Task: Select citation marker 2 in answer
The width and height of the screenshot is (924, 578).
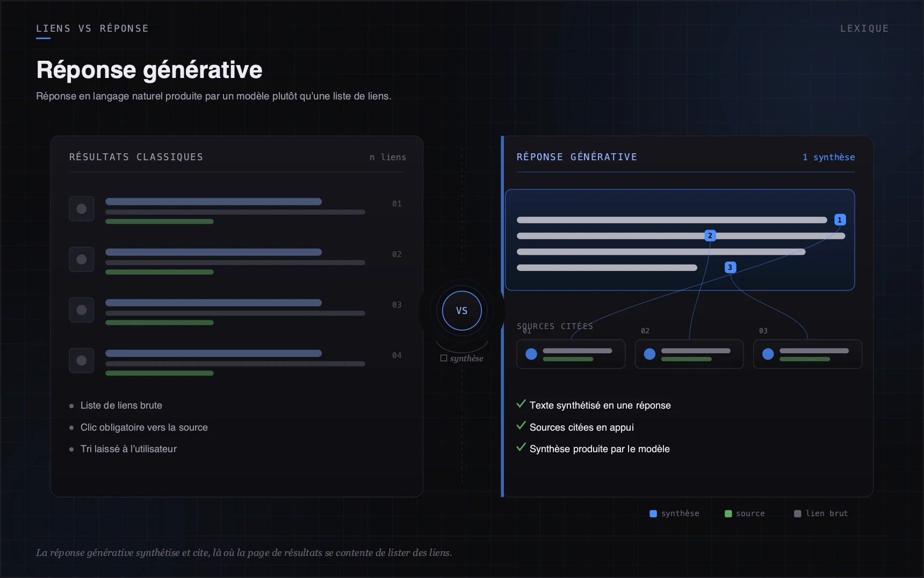Action: tap(710, 236)
